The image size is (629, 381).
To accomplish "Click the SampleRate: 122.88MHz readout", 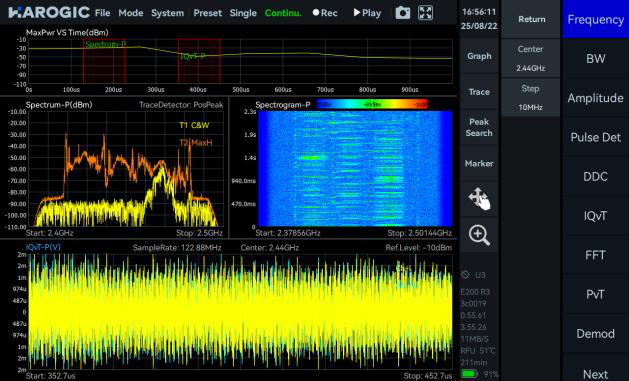I will (177, 247).
